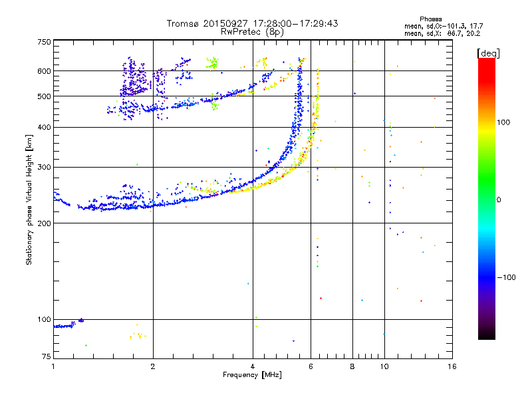
Task: Click colorbar tick label '100'
Action: pos(503,122)
